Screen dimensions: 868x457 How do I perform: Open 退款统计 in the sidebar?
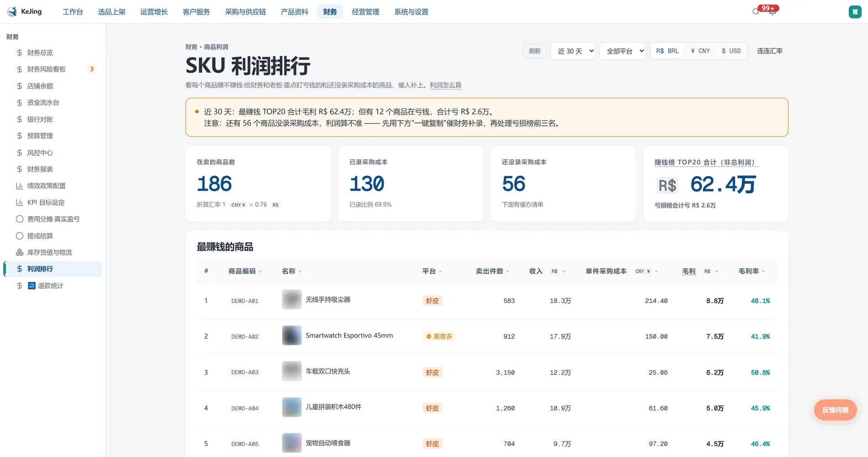[50, 286]
